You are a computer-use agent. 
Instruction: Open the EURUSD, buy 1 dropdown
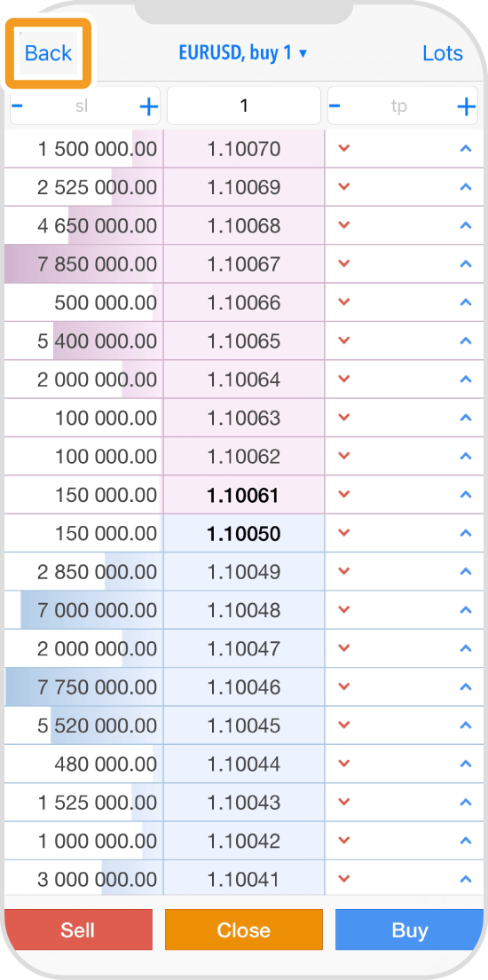(243, 53)
